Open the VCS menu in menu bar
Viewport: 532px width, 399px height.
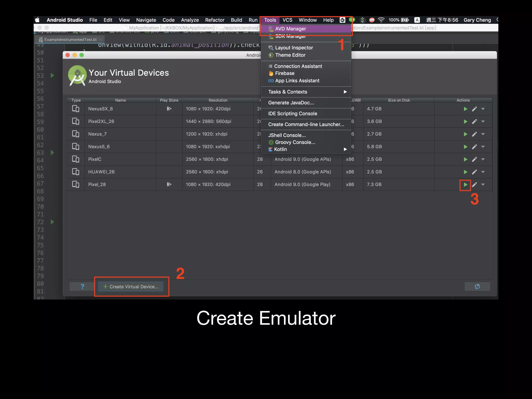(x=287, y=20)
